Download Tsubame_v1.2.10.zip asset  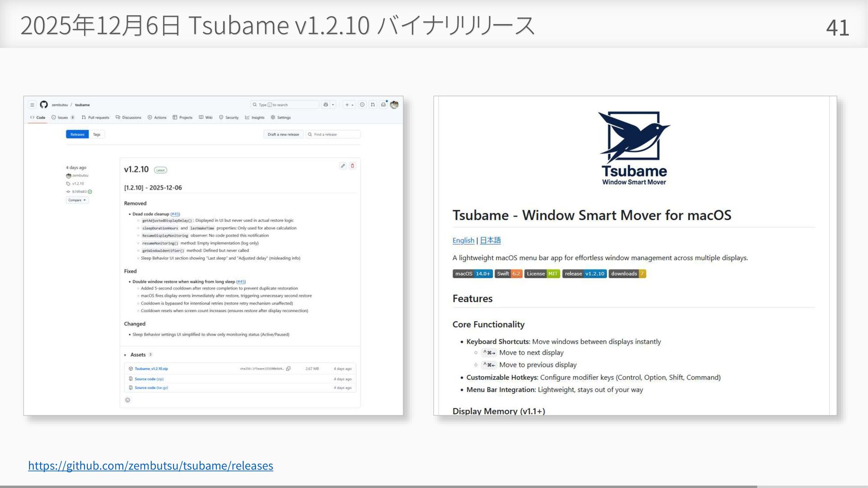click(x=151, y=369)
